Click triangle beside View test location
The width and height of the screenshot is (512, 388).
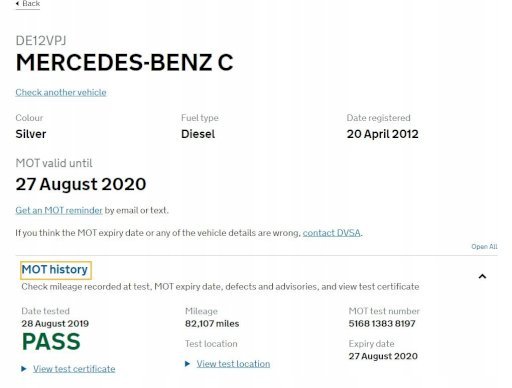(x=187, y=364)
